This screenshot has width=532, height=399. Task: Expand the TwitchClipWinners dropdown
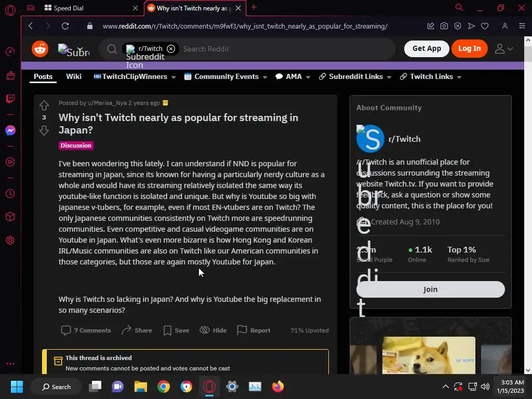click(x=174, y=77)
